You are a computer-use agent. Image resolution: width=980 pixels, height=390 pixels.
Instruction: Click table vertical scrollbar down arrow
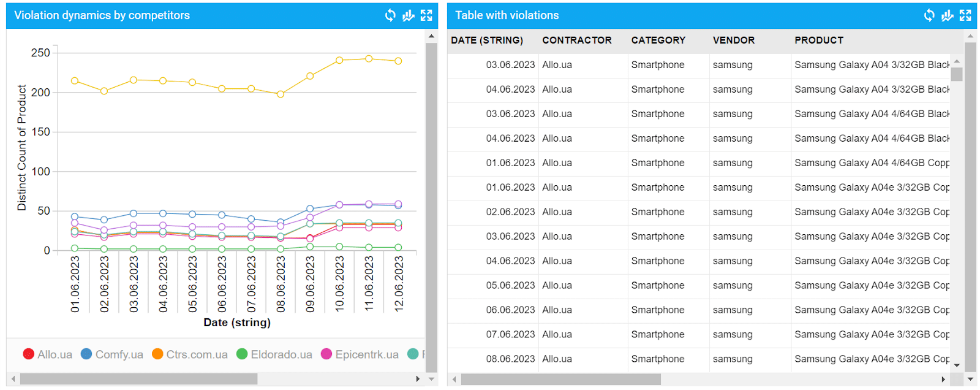pos(957,365)
